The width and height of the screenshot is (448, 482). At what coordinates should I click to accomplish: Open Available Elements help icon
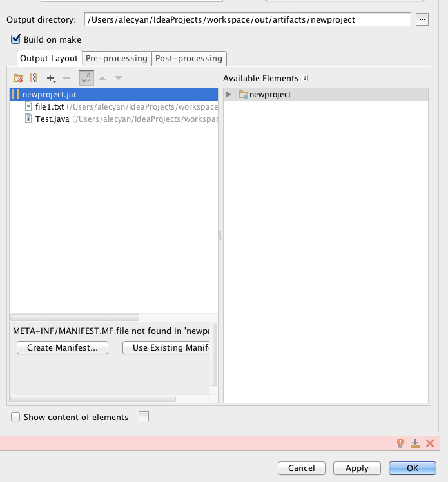coord(305,78)
